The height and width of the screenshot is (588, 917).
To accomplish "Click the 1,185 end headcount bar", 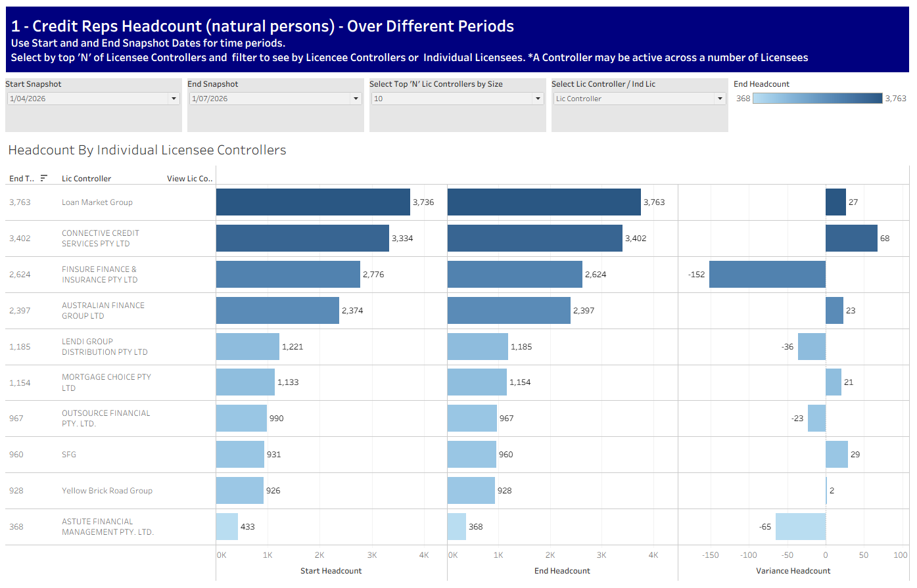I will [x=478, y=347].
